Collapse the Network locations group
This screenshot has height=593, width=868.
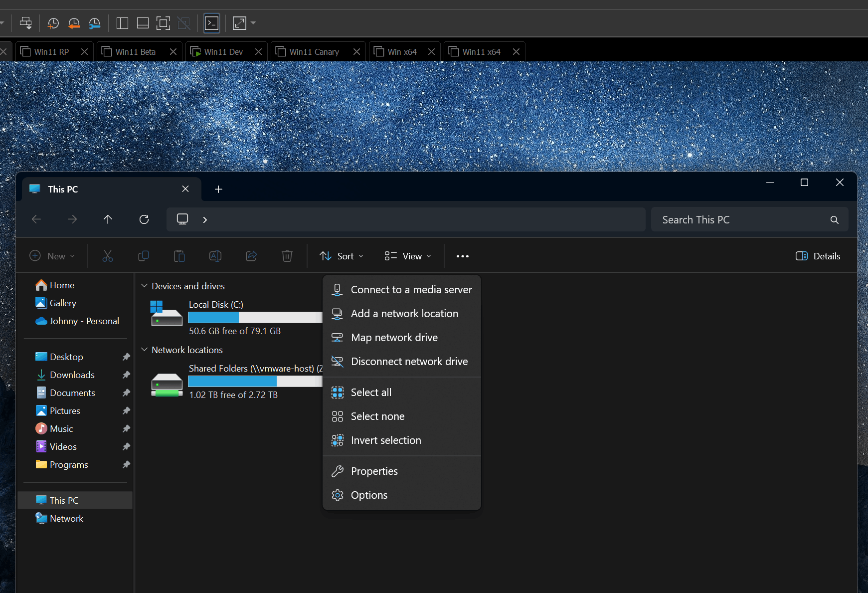coord(144,350)
